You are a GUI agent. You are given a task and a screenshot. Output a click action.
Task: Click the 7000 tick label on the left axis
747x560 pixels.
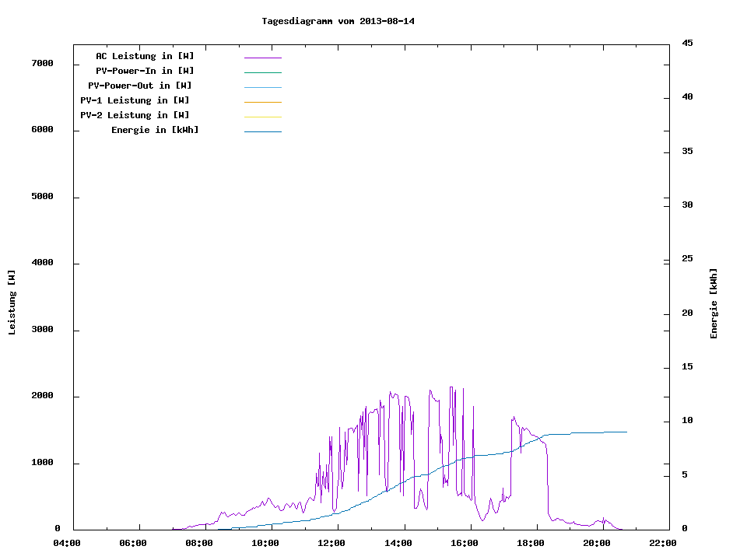42,63
